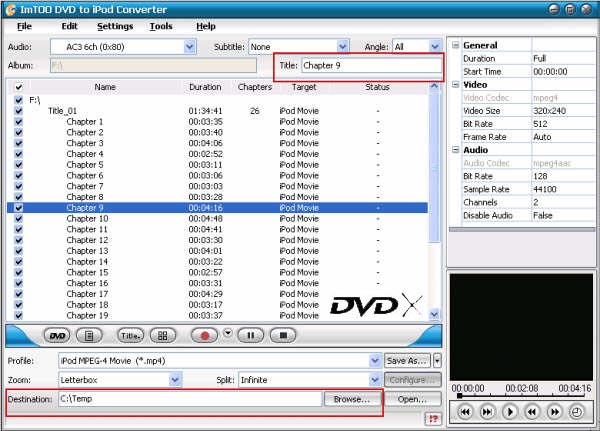600x431 pixels.
Task: Select the Chapter 5 row
Action: (217, 165)
